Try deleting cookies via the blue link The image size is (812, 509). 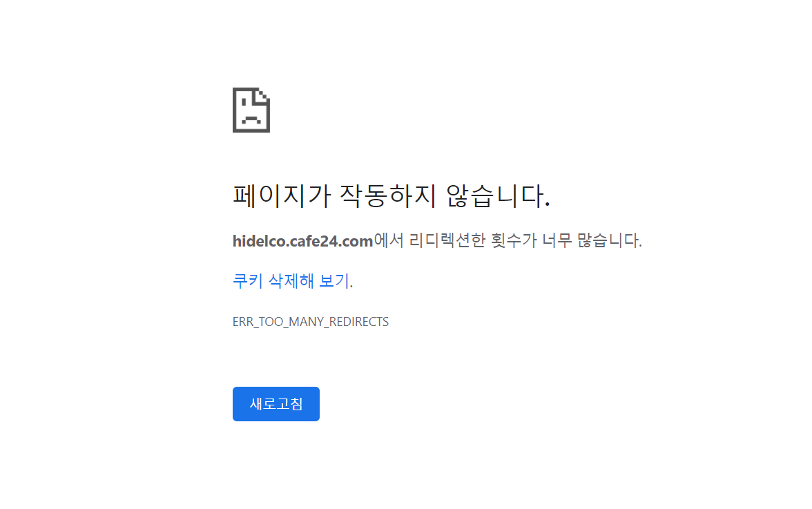tap(291, 280)
